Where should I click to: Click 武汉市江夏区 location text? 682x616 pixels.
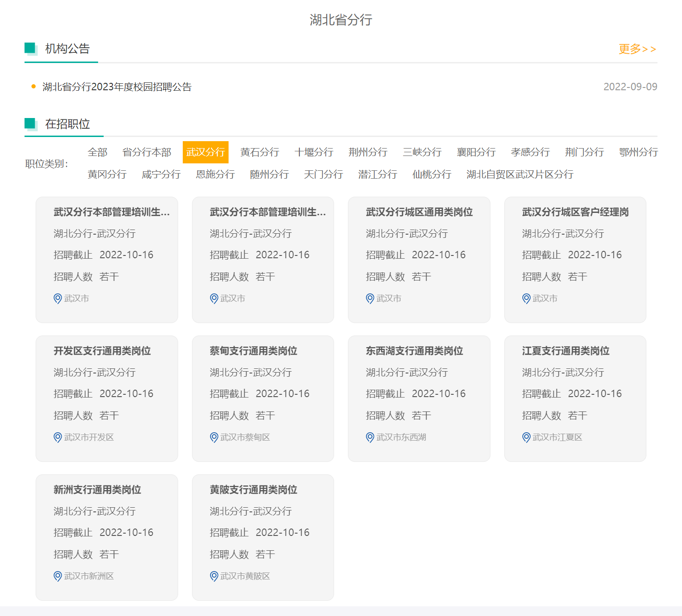(558, 437)
